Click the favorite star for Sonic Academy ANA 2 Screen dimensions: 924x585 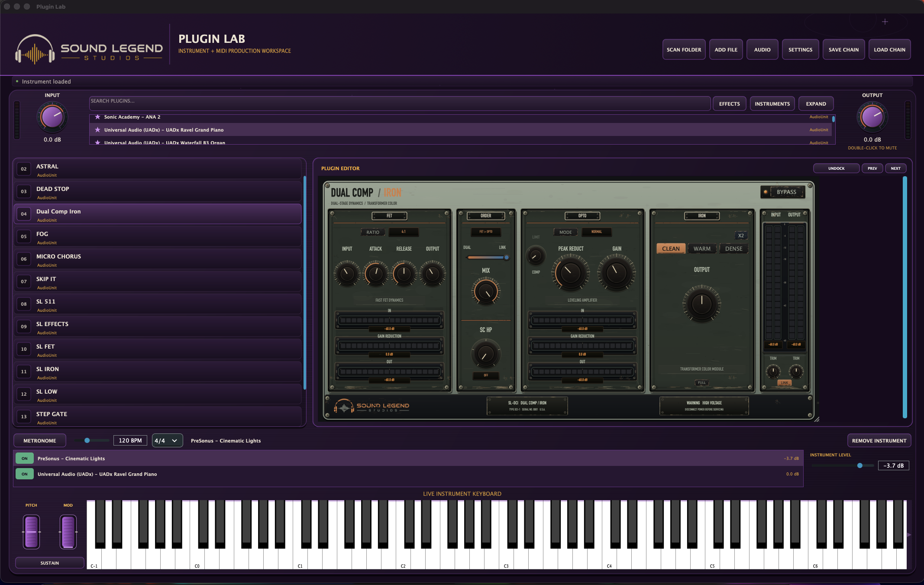point(97,117)
